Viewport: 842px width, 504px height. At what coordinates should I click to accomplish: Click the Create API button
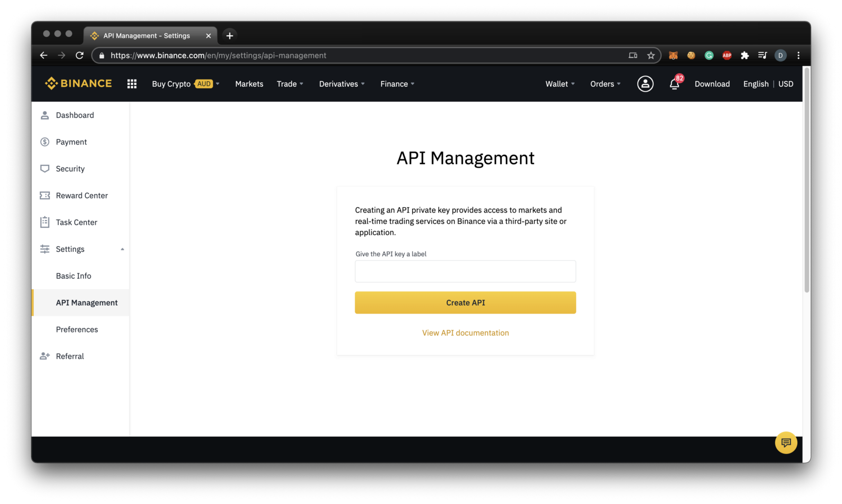[465, 303]
